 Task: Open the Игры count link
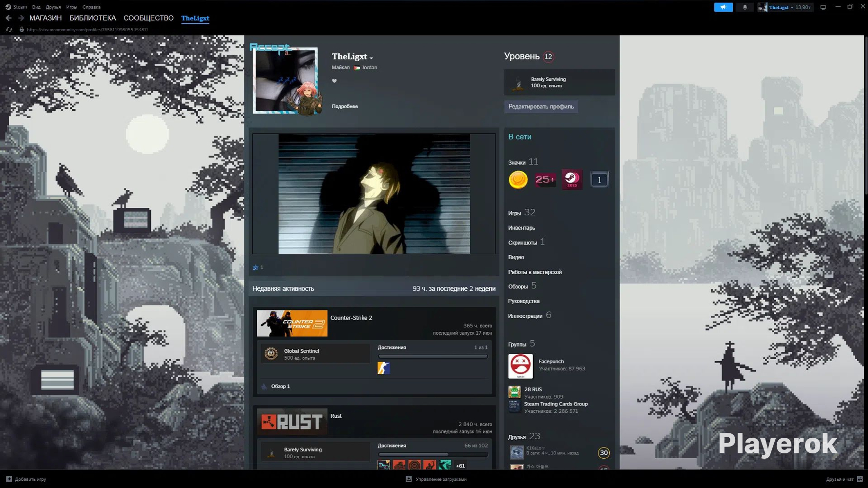(x=522, y=212)
